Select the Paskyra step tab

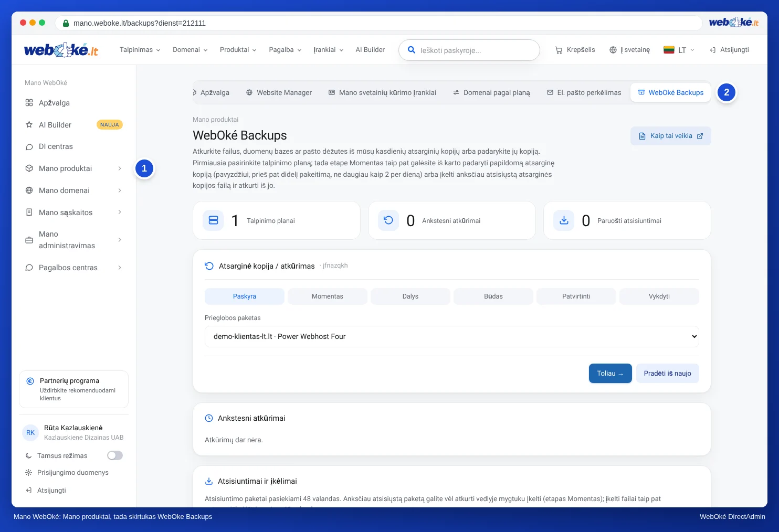tap(245, 296)
